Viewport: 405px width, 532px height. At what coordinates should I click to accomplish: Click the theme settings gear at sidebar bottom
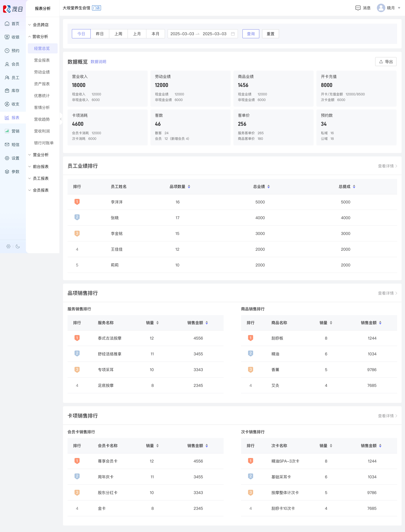(x=8, y=246)
